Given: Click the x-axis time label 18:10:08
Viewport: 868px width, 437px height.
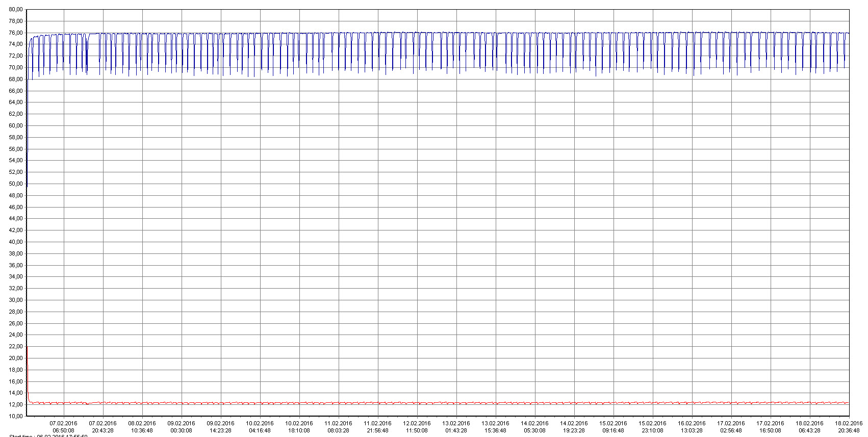Looking at the screenshot, I should 299,430.
